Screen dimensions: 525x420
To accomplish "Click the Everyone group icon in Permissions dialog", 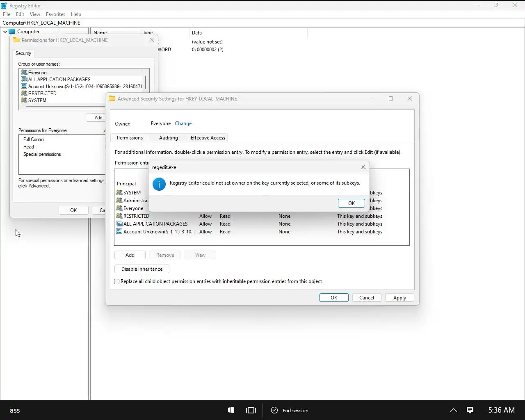I will [x=24, y=72].
